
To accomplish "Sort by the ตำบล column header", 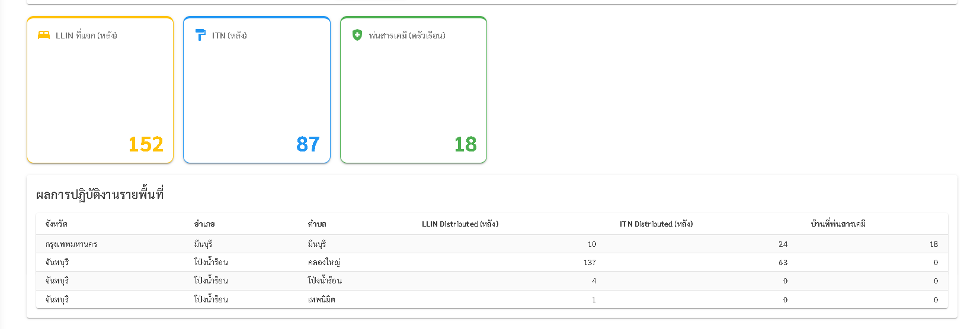I will (x=317, y=224).
